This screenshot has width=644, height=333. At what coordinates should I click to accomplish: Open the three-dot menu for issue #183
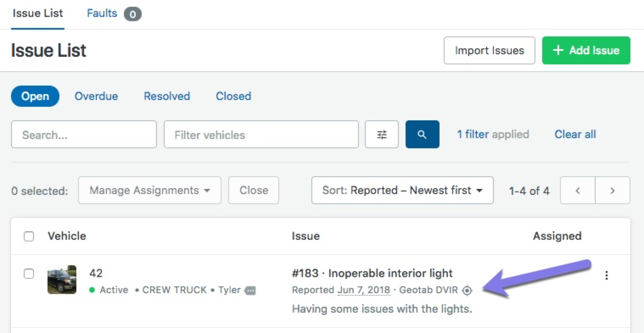pyautogui.click(x=607, y=275)
